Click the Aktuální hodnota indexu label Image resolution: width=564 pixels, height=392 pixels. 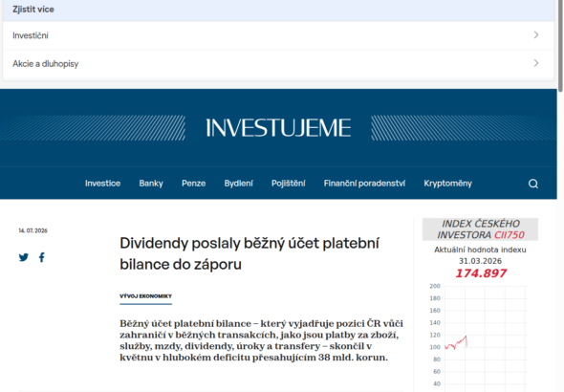[480, 250]
